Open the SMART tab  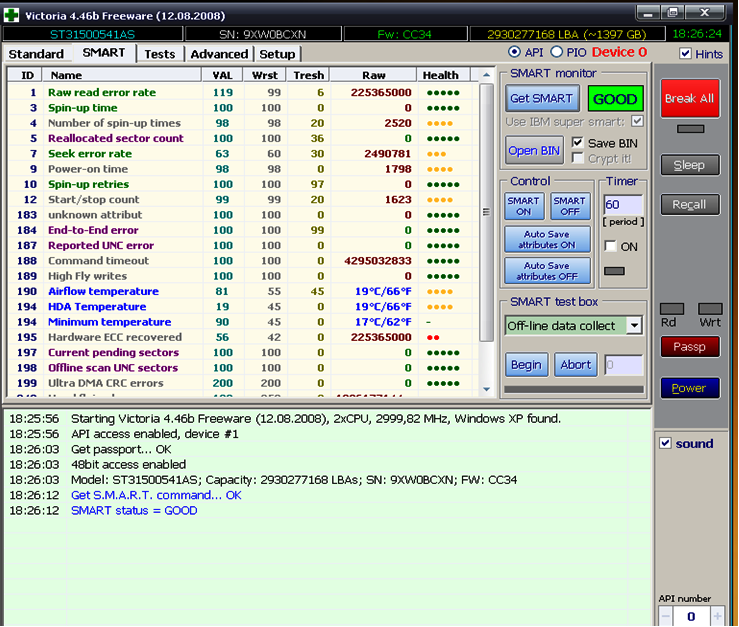(104, 53)
